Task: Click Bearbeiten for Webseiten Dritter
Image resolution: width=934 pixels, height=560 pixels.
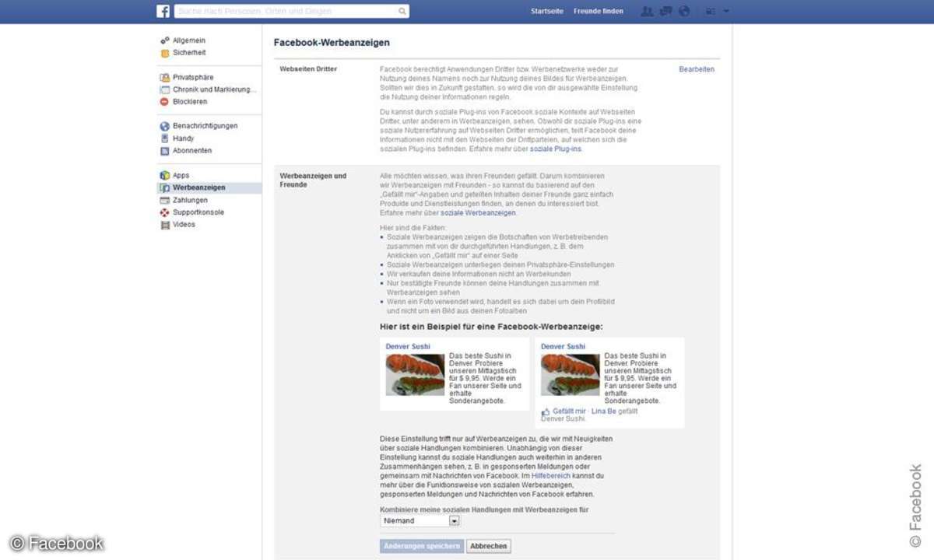Action: pos(697,69)
